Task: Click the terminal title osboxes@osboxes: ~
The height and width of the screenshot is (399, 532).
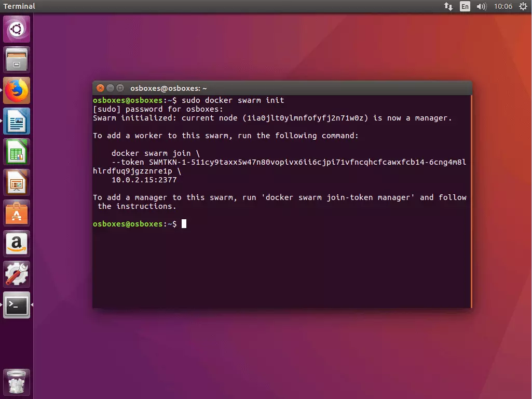Action: (169, 88)
